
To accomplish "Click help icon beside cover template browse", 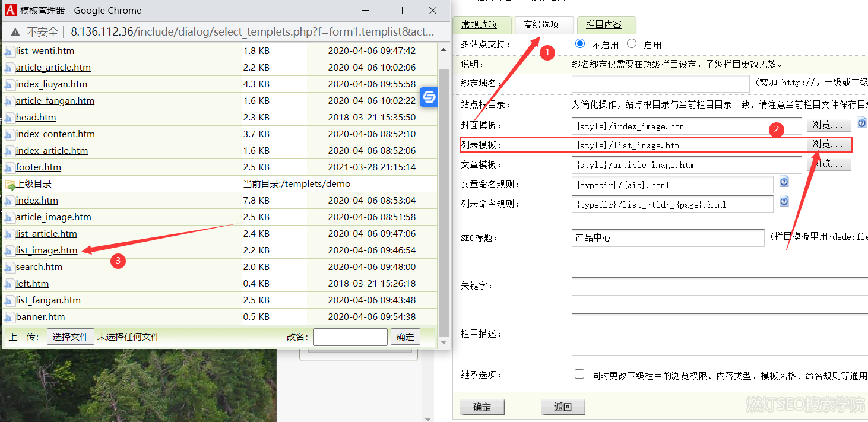I will (861, 123).
